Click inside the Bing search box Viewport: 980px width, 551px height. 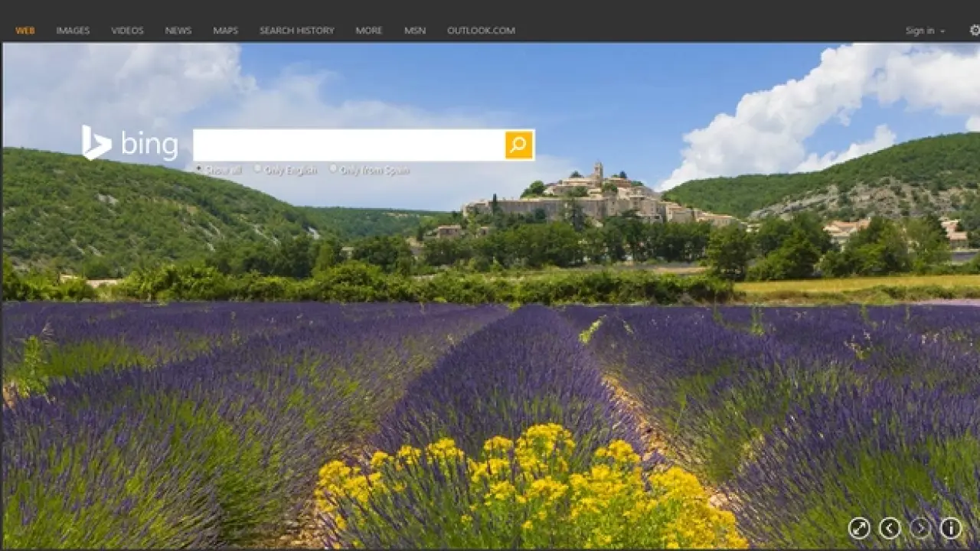[348, 145]
